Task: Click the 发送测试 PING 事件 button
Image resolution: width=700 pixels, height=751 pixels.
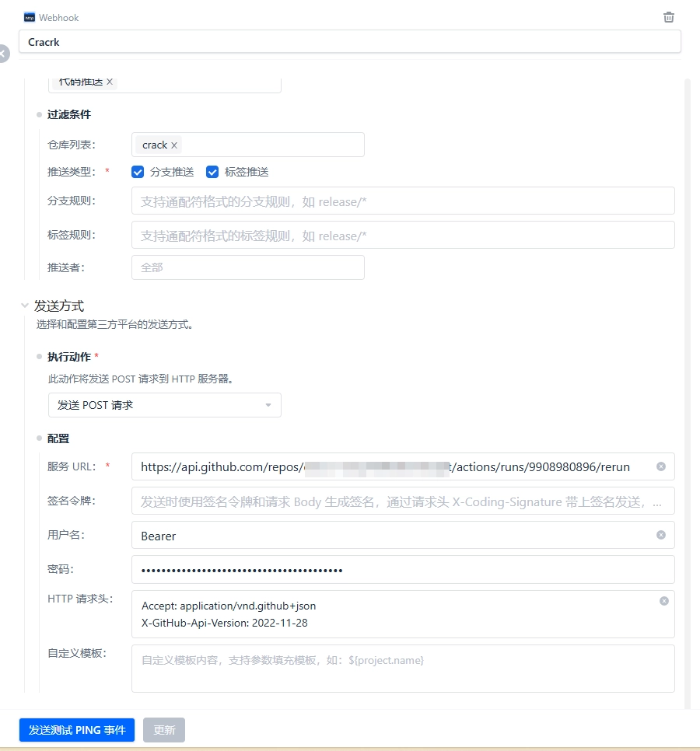Action: point(76,729)
